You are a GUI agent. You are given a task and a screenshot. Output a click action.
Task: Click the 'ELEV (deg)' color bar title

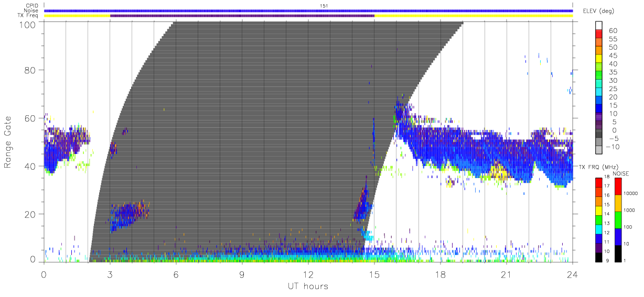(598, 11)
